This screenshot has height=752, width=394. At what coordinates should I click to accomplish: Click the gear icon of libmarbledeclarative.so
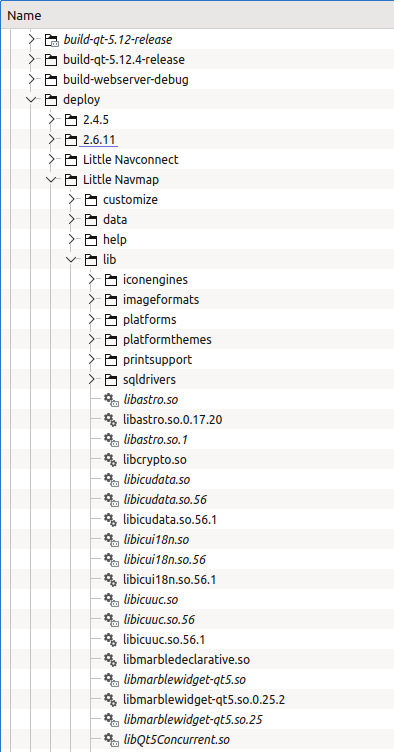coord(111,659)
